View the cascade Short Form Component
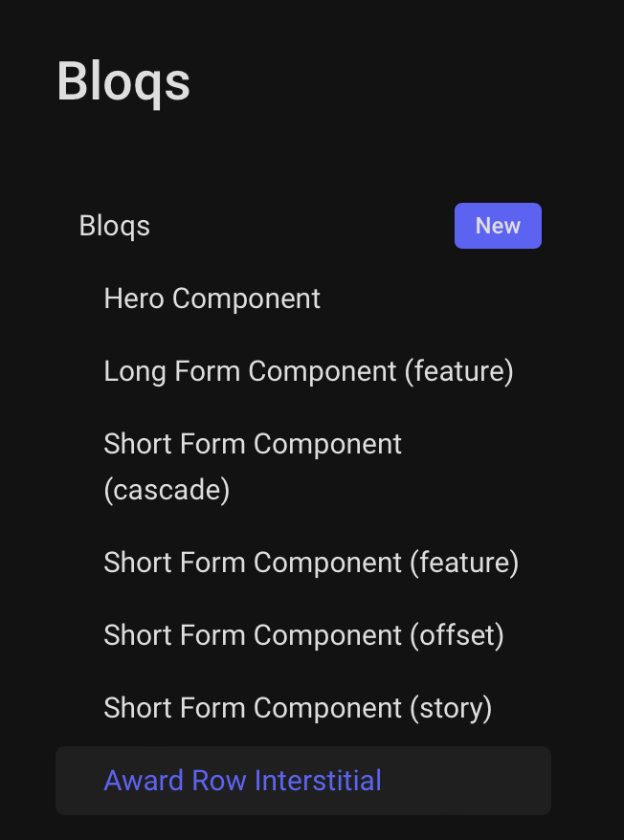The height and width of the screenshot is (840, 624). click(253, 444)
